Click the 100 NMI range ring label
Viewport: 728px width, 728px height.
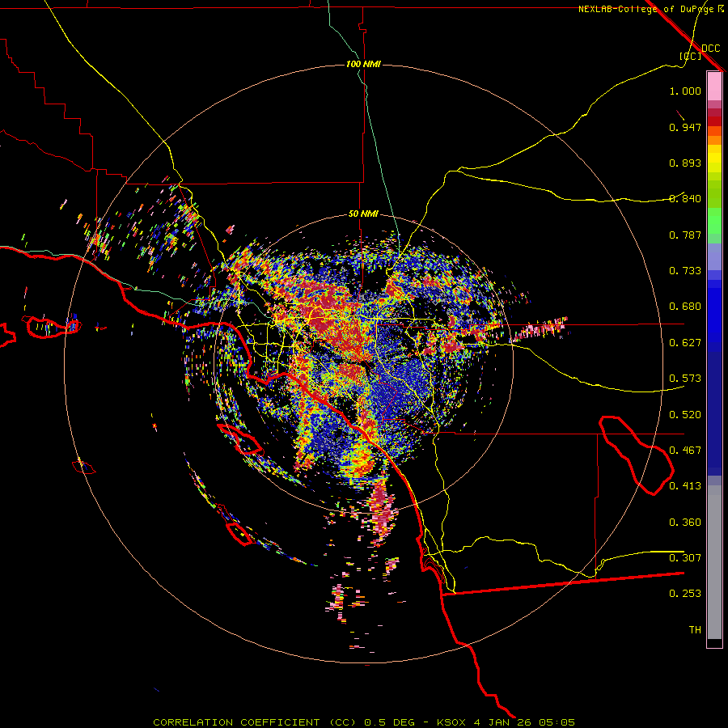pos(363,64)
